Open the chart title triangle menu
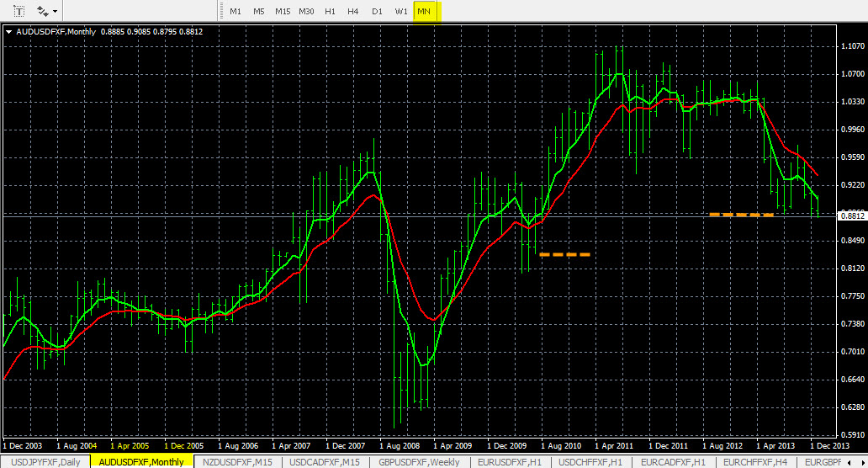 click(x=9, y=32)
